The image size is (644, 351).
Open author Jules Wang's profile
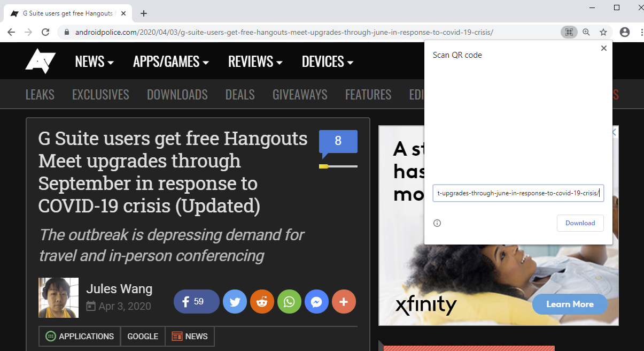[x=119, y=288]
